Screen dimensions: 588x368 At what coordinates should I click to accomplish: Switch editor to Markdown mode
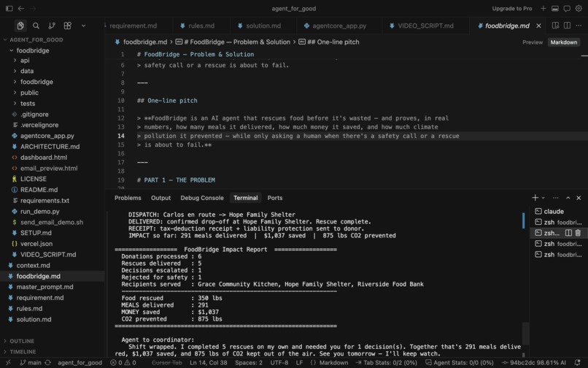pyautogui.click(x=563, y=42)
